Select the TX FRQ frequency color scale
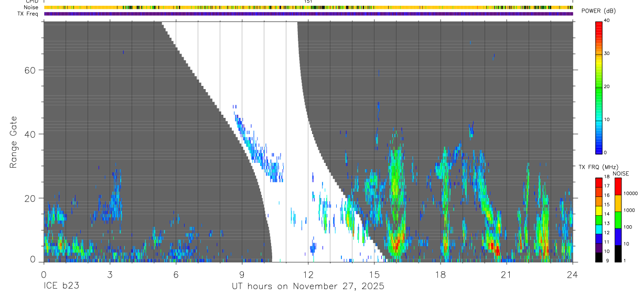This screenshot has height=297, width=644. pyautogui.click(x=599, y=220)
